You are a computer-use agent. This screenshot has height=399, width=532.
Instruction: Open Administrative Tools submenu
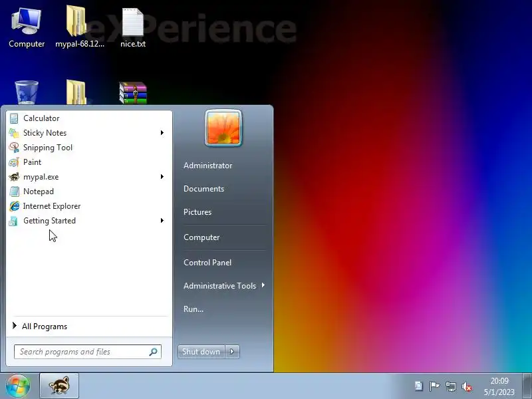pyautogui.click(x=220, y=286)
